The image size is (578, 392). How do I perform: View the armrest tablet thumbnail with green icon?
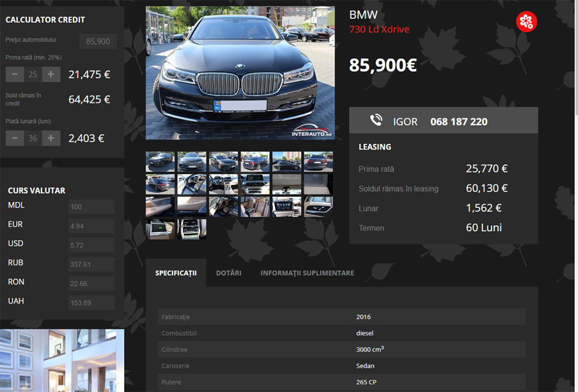[160, 230]
